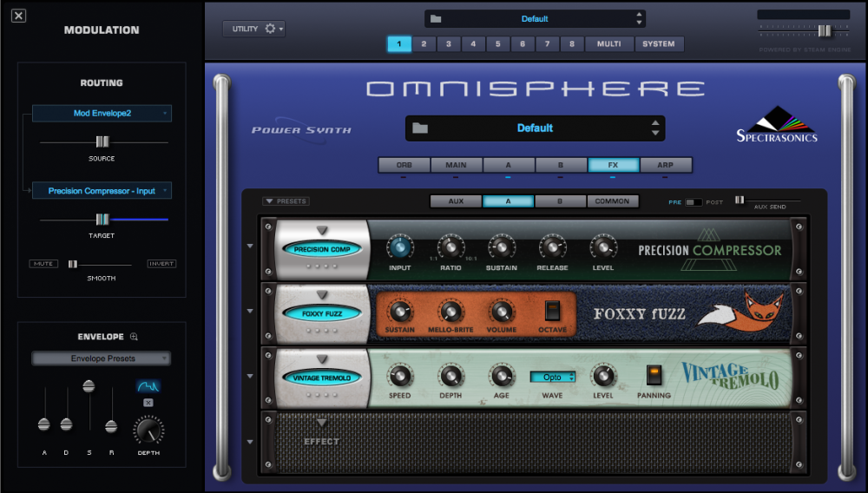The image size is (868, 493).
Task: Open the Utility gear menu
Action: coord(254,29)
